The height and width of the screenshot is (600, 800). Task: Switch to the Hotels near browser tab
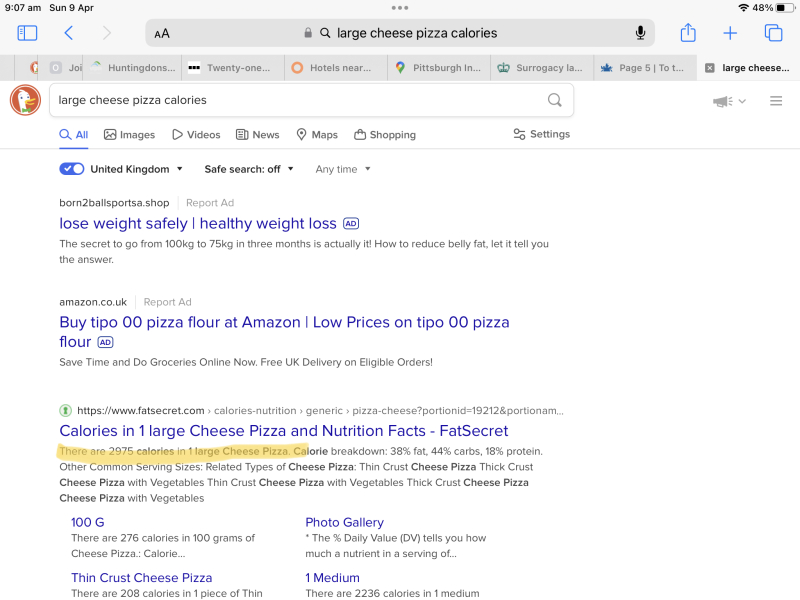336,68
